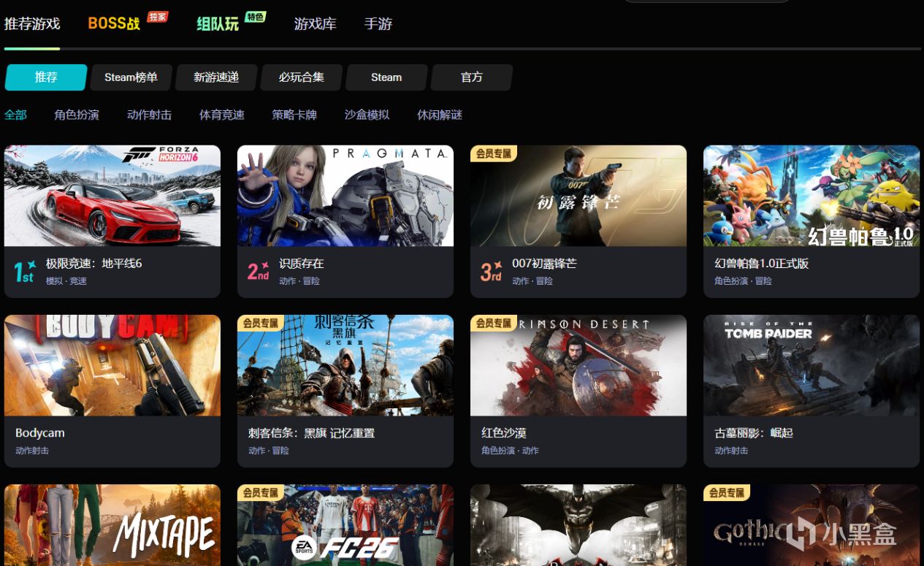Click 动作·冒险 tag under 007初露锋芒

(532, 281)
